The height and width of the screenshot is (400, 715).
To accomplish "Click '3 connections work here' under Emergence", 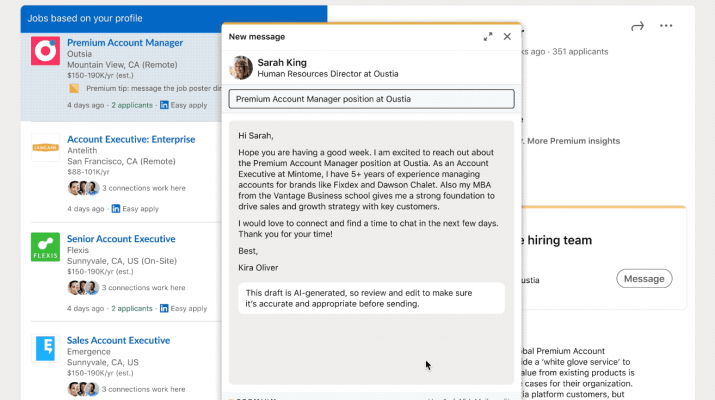I will pyautogui.click(x=144, y=389).
